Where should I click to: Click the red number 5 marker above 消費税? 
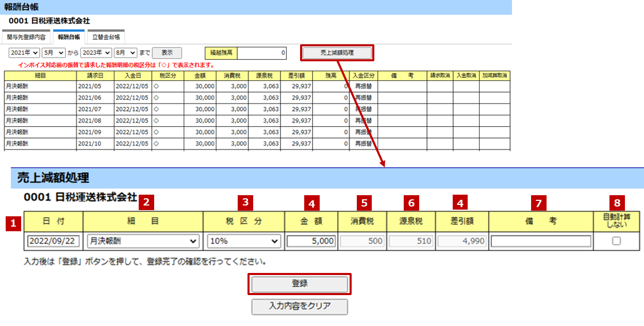(365, 203)
